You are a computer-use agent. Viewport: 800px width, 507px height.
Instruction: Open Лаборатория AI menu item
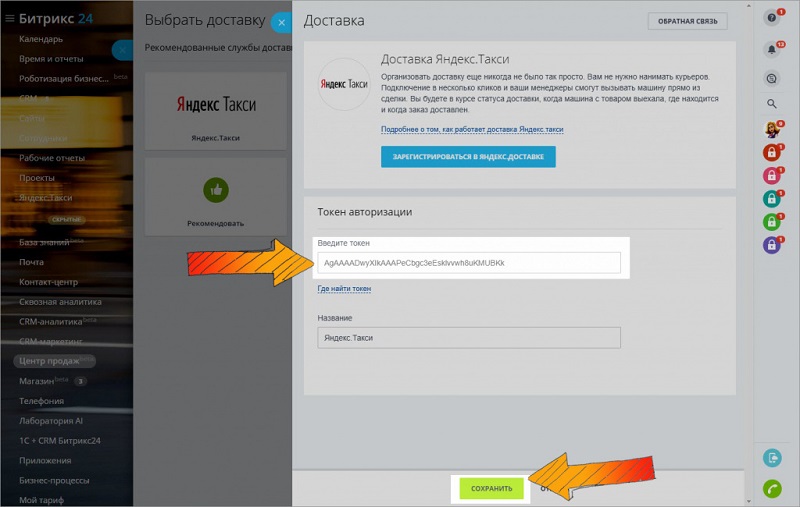pyautogui.click(x=51, y=421)
